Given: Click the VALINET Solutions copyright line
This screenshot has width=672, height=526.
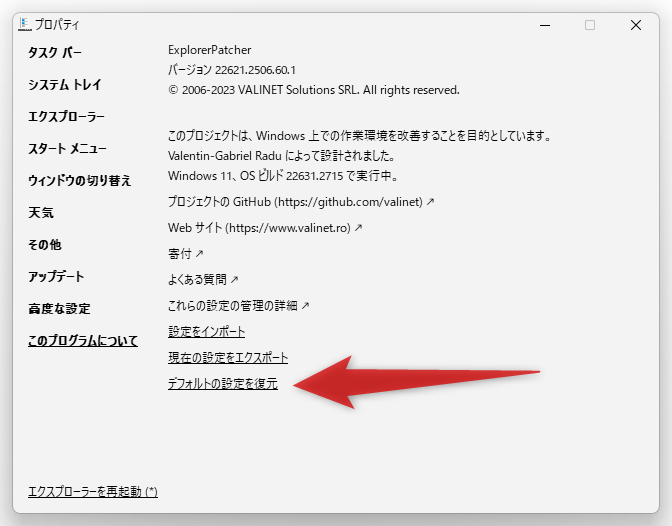Looking at the screenshot, I should coord(314,90).
